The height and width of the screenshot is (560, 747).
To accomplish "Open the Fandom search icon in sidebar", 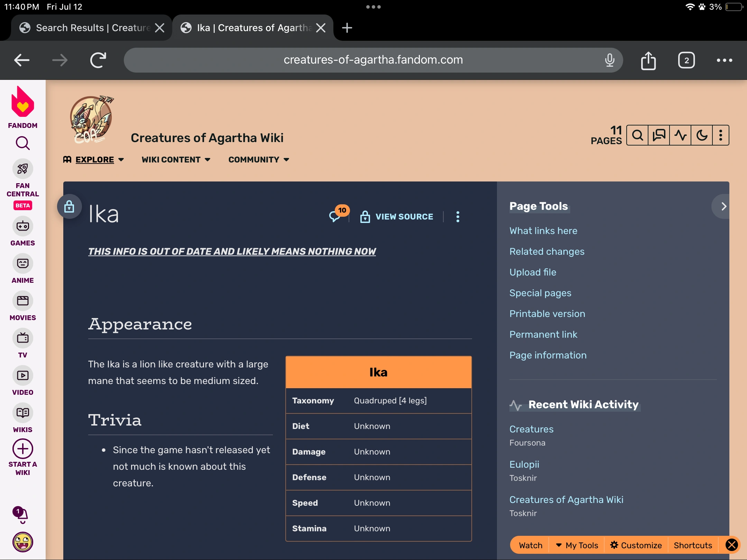I will click(23, 143).
